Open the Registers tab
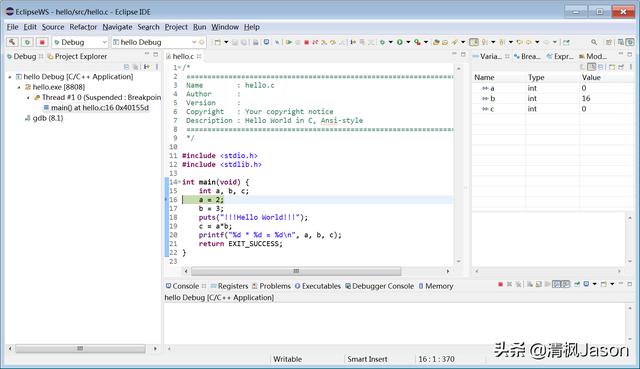640x369 pixels. click(229, 286)
